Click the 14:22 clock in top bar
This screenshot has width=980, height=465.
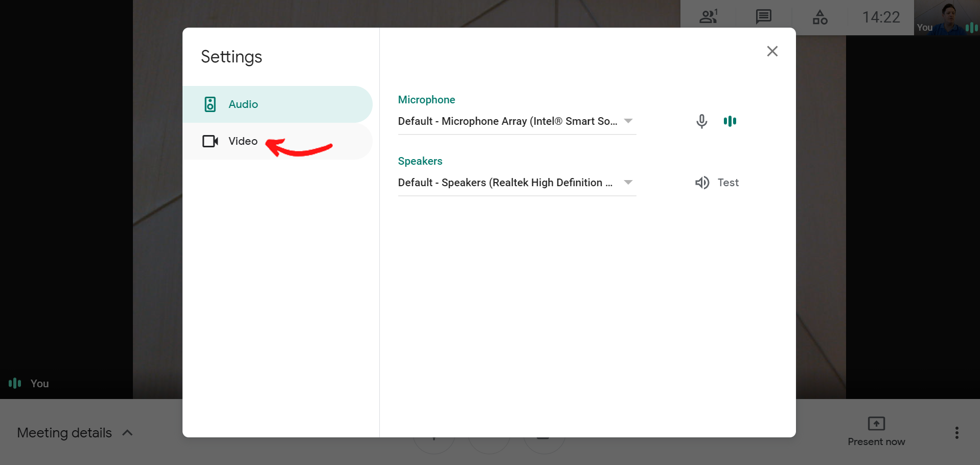click(881, 17)
